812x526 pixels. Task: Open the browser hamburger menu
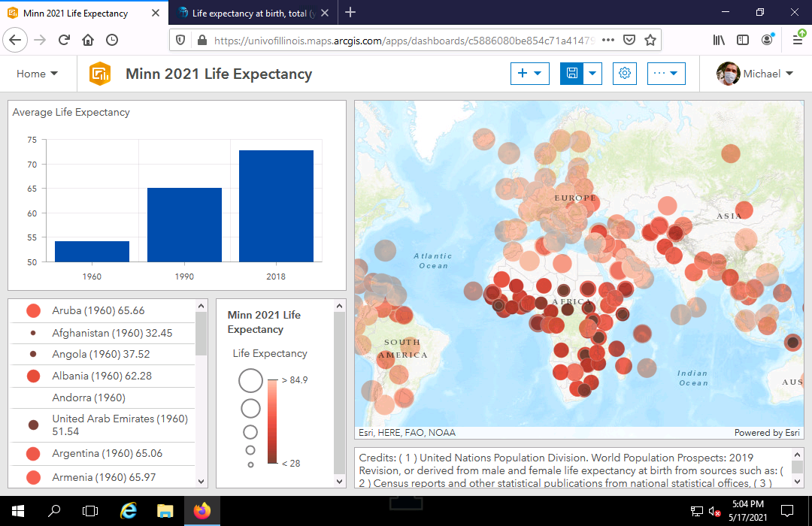click(x=798, y=40)
